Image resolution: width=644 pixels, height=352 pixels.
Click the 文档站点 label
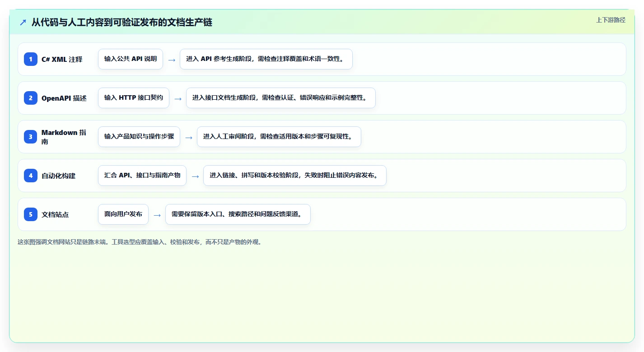(x=55, y=214)
